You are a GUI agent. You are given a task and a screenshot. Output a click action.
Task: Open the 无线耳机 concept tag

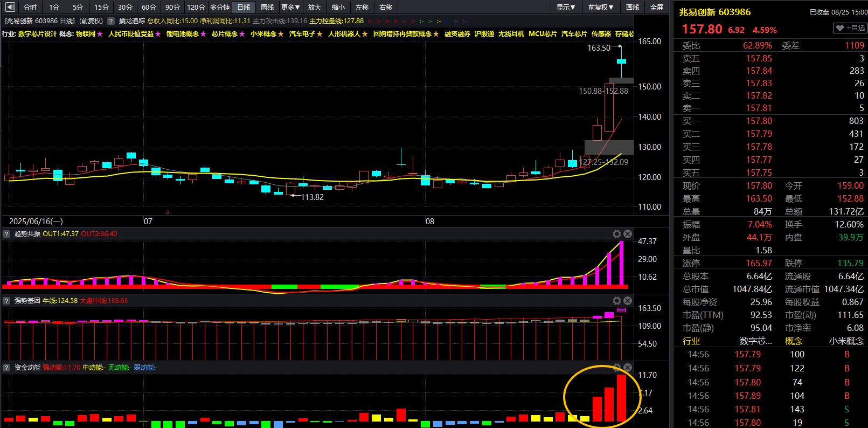click(511, 34)
